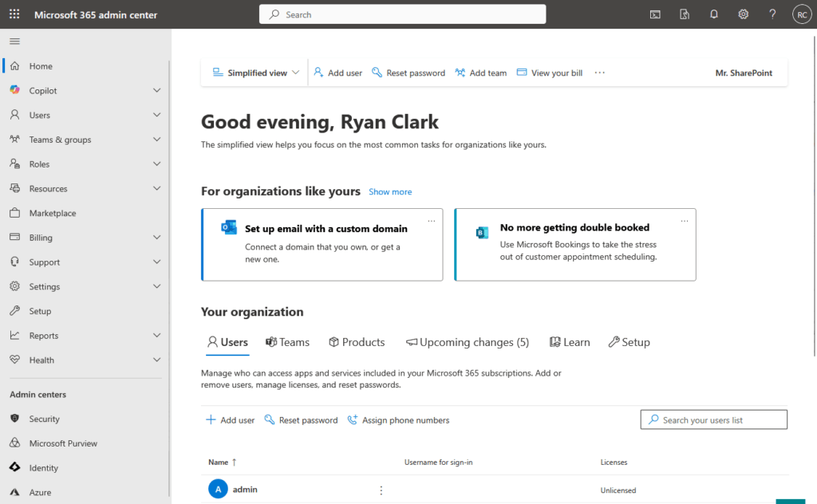Switch to Upcoming changes (5) tab
The width and height of the screenshot is (817, 504).
(x=468, y=342)
